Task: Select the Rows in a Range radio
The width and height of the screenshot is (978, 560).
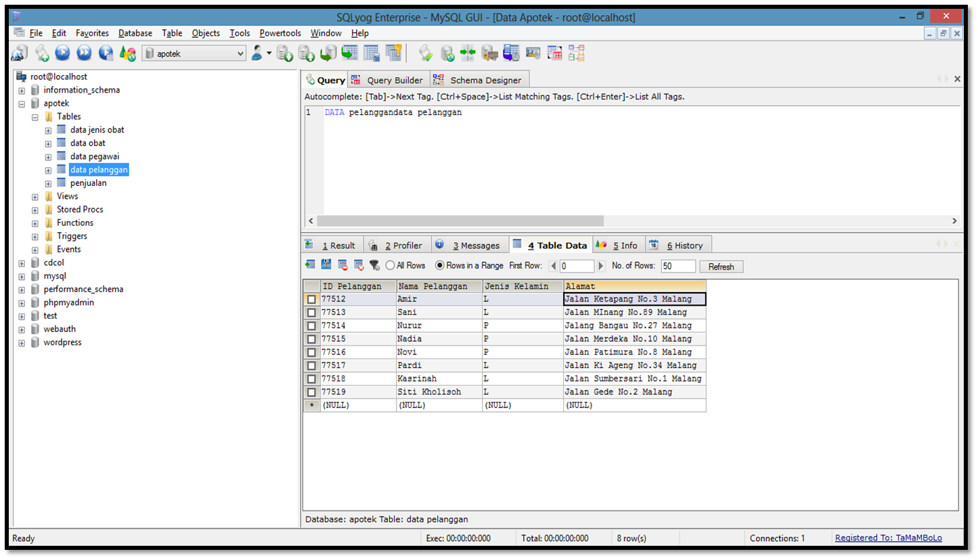Action: (440, 266)
